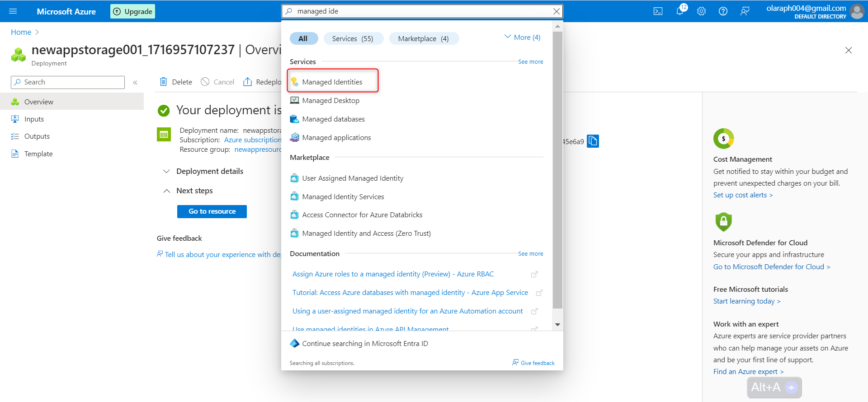Open the account avatar menu
Viewport: 868px width, 402px height.
(857, 11)
